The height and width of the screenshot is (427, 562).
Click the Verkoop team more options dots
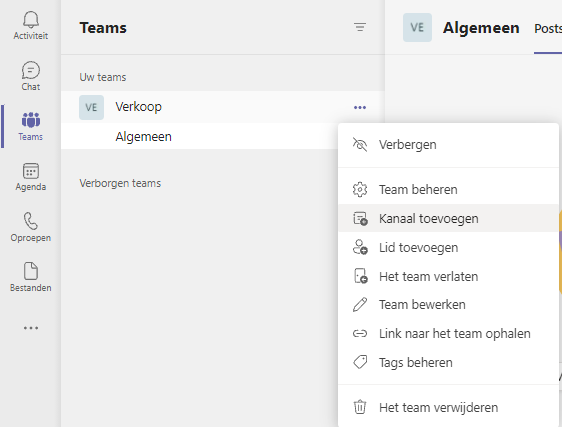tap(360, 108)
